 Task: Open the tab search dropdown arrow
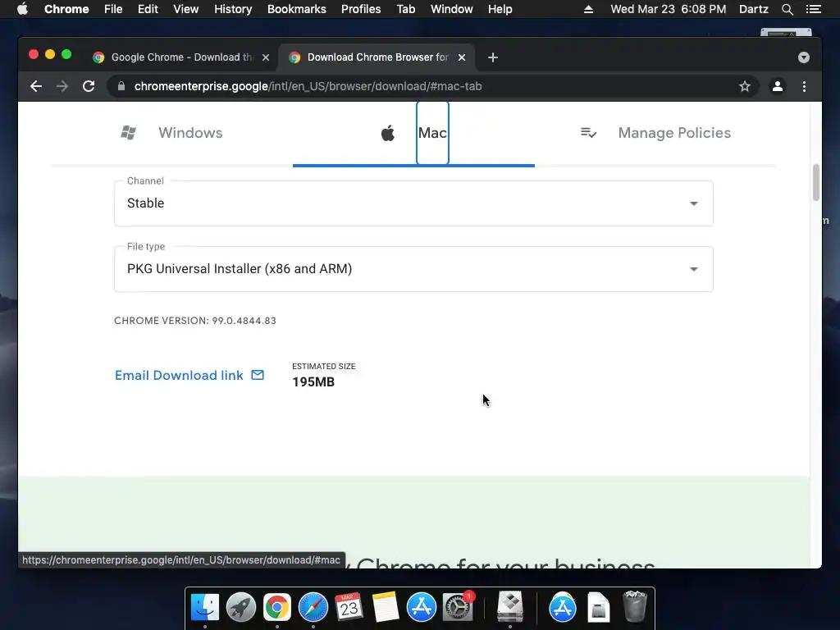pyautogui.click(x=804, y=57)
